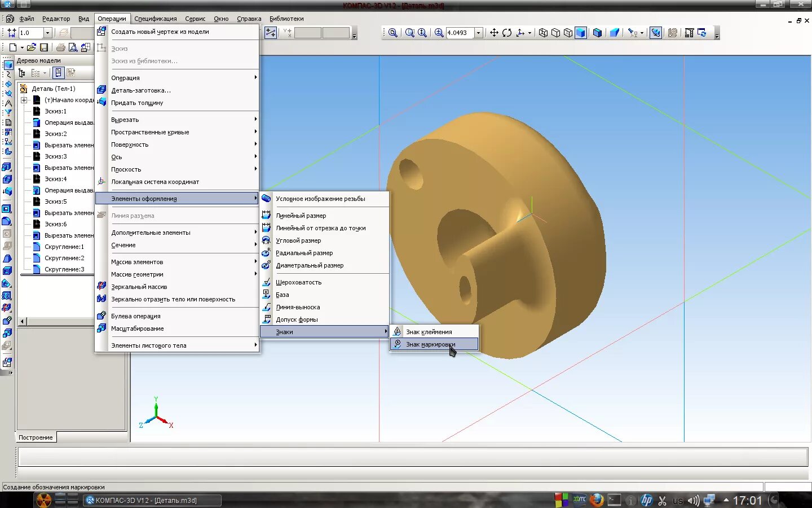Screen dimensions: 812x508
Task: Expand the Операция submenu arrow
Action: [255, 78]
